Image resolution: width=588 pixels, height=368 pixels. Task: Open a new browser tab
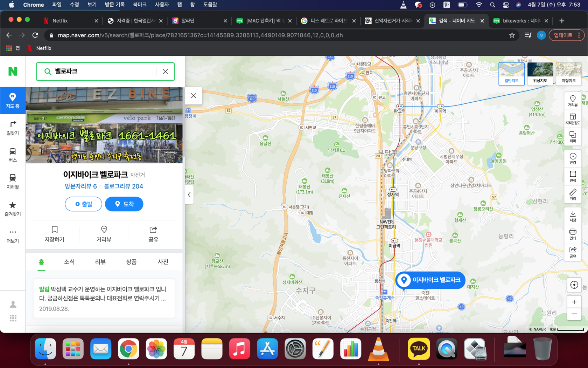click(562, 21)
